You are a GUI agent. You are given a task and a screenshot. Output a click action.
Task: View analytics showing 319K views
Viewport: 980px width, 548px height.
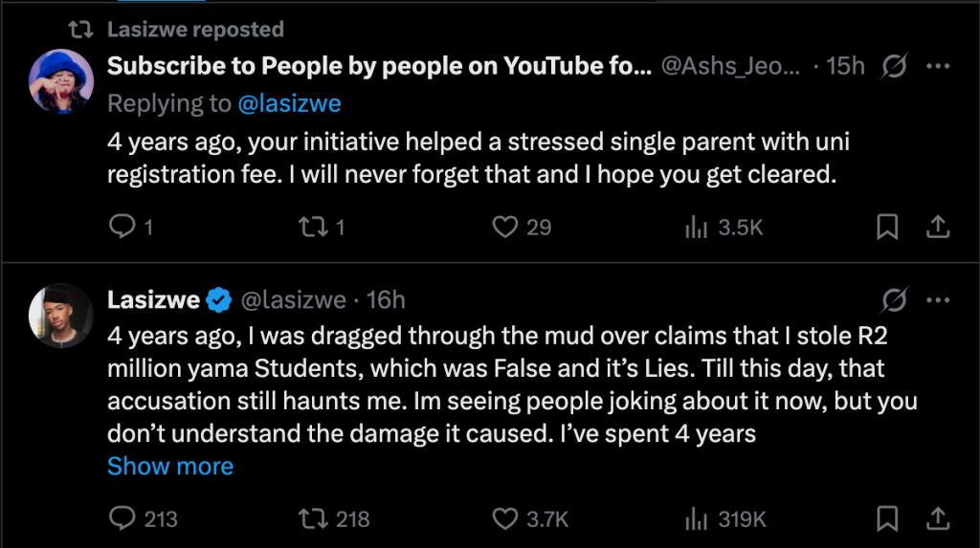click(696, 518)
